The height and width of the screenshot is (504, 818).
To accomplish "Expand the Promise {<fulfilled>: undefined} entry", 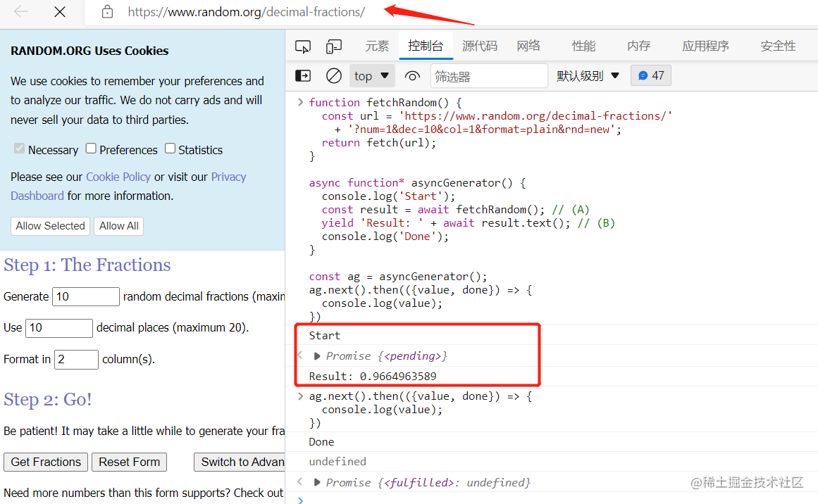I will (x=316, y=483).
